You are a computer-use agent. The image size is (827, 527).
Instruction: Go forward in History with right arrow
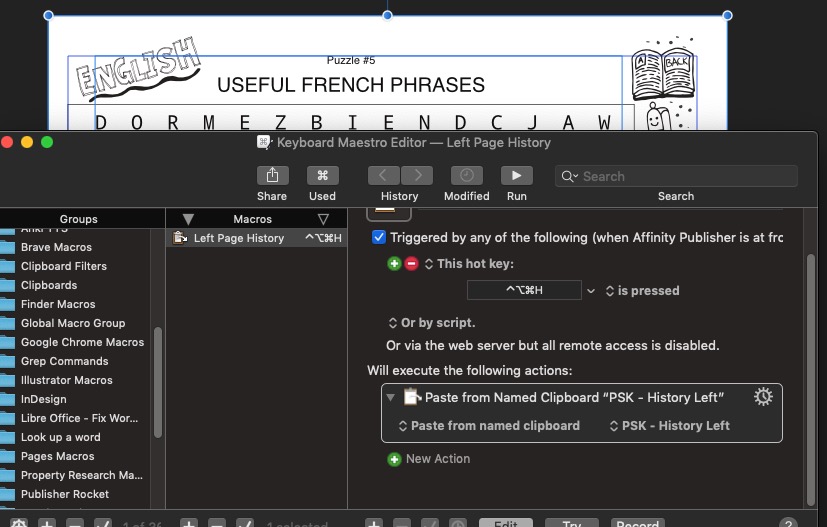point(417,175)
